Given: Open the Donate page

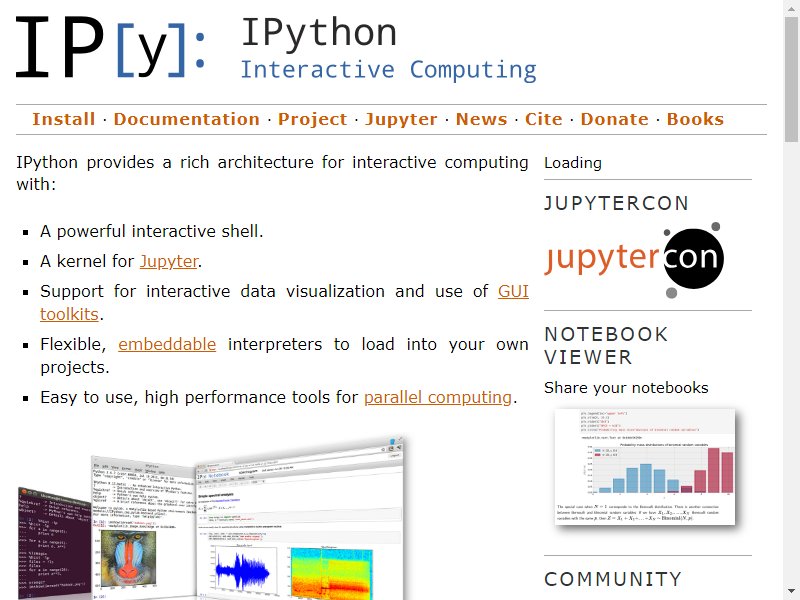Looking at the screenshot, I should (615, 119).
